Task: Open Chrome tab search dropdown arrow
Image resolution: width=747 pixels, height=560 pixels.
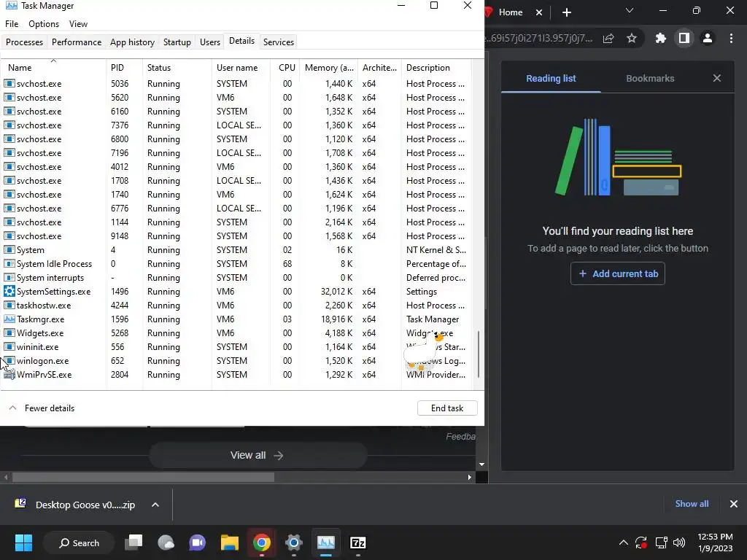Action: point(630,10)
